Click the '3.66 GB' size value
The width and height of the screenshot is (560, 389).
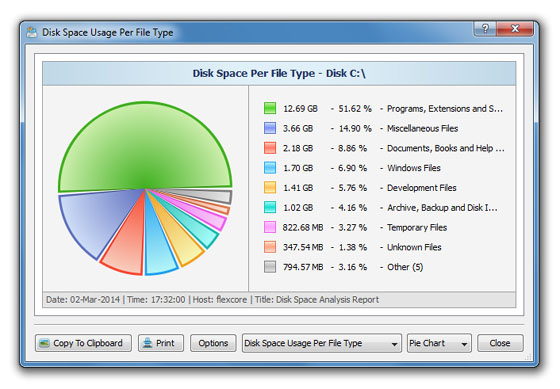click(x=298, y=128)
